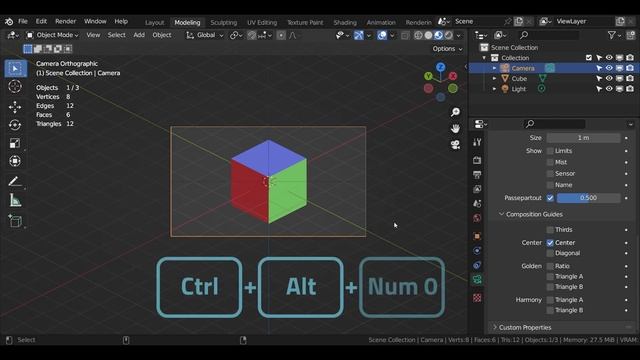Open the Object Data camera properties tab
This screenshot has width=640, height=360.
click(477, 280)
